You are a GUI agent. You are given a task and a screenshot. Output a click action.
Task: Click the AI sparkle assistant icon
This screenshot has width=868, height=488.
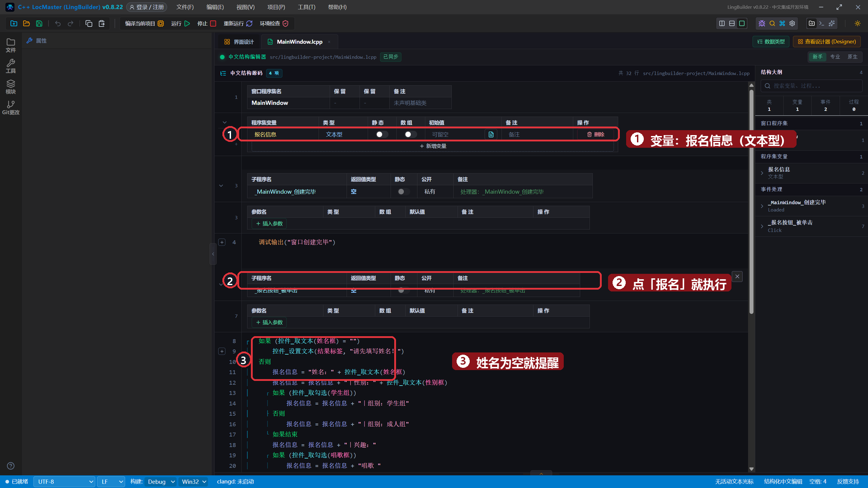point(831,23)
